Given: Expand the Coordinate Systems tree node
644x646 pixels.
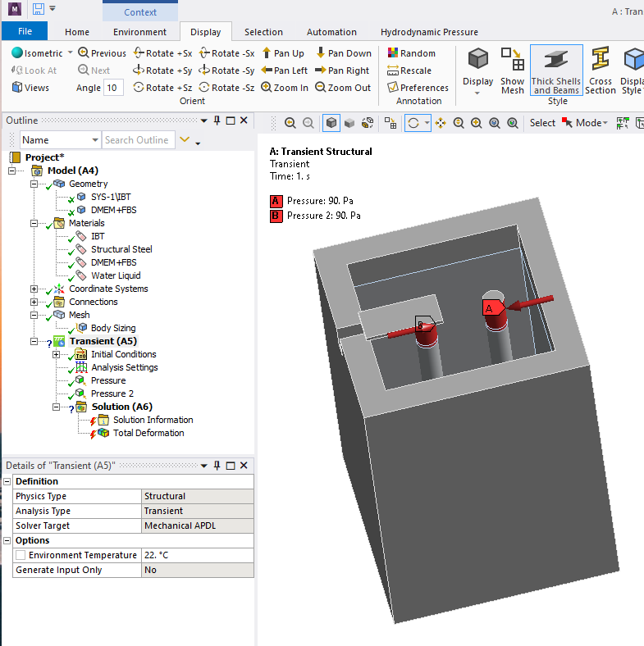Looking at the screenshot, I should tap(34, 289).
